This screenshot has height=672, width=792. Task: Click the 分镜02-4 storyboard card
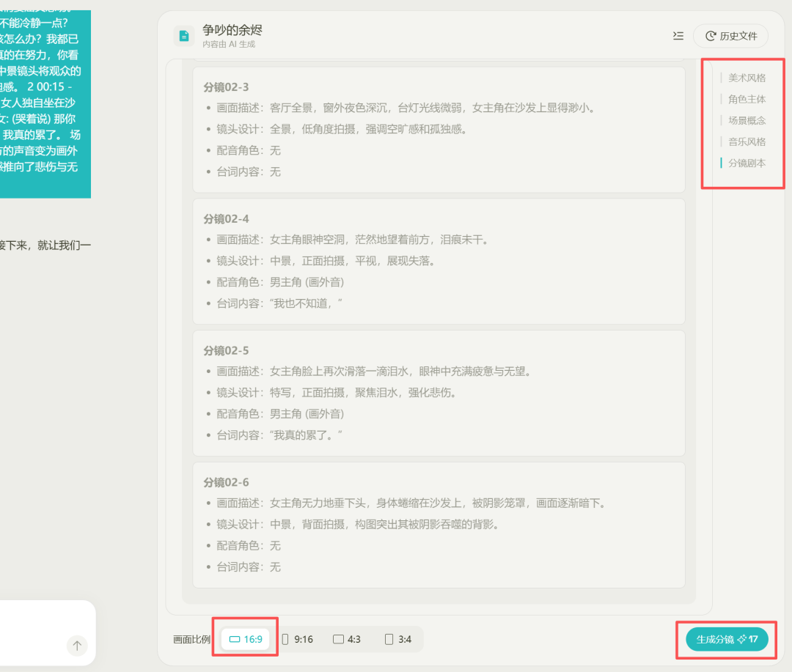439,262
